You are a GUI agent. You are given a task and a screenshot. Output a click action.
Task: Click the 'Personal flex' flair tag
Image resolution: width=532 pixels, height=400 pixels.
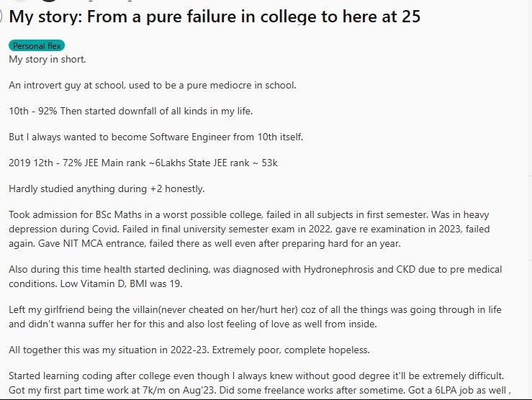pyautogui.click(x=37, y=46)
